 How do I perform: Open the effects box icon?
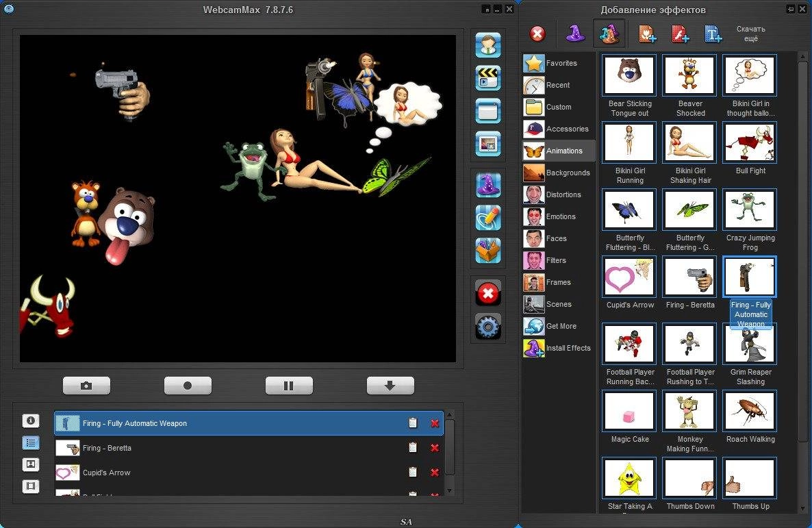(488, 251)
